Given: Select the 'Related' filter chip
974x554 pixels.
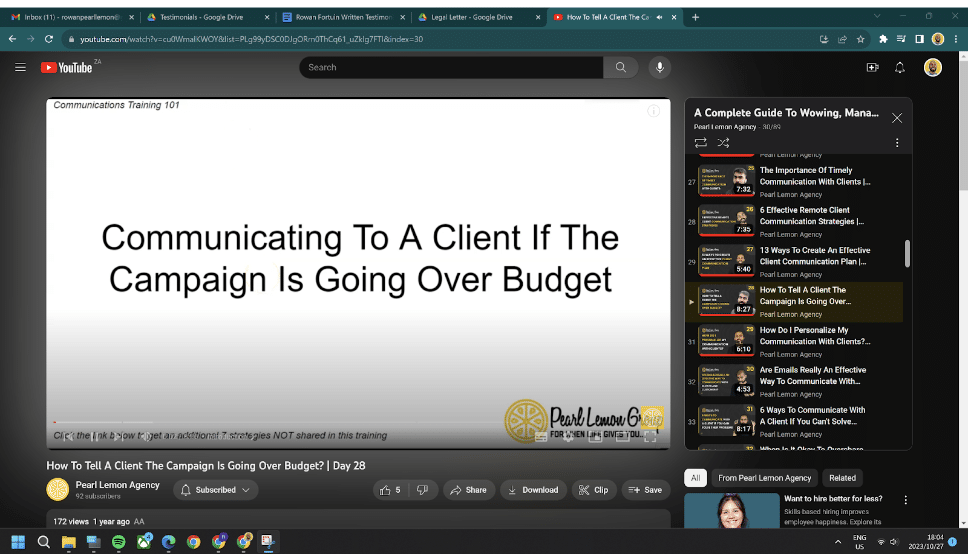Looking at the screenshot, I should click(x=842, y=478).
